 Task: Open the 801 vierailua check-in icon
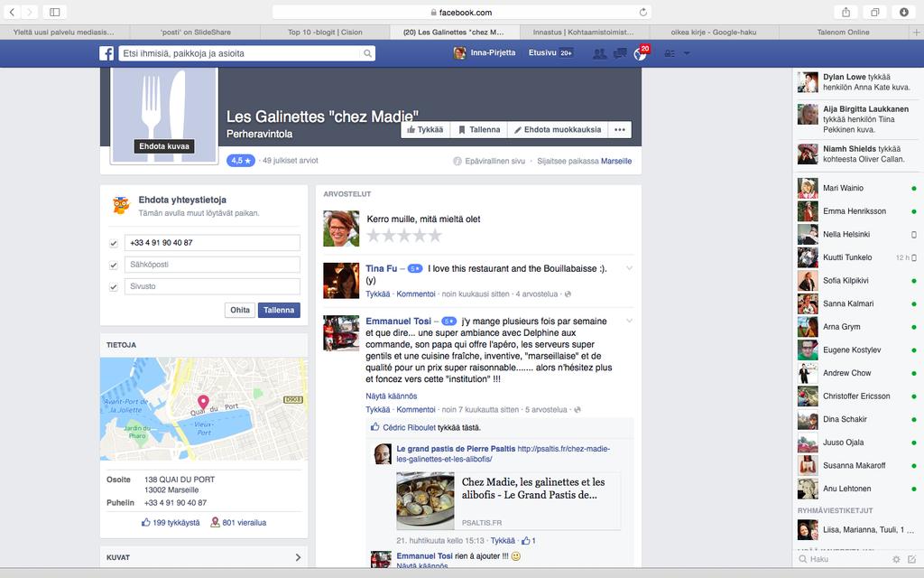215,523
